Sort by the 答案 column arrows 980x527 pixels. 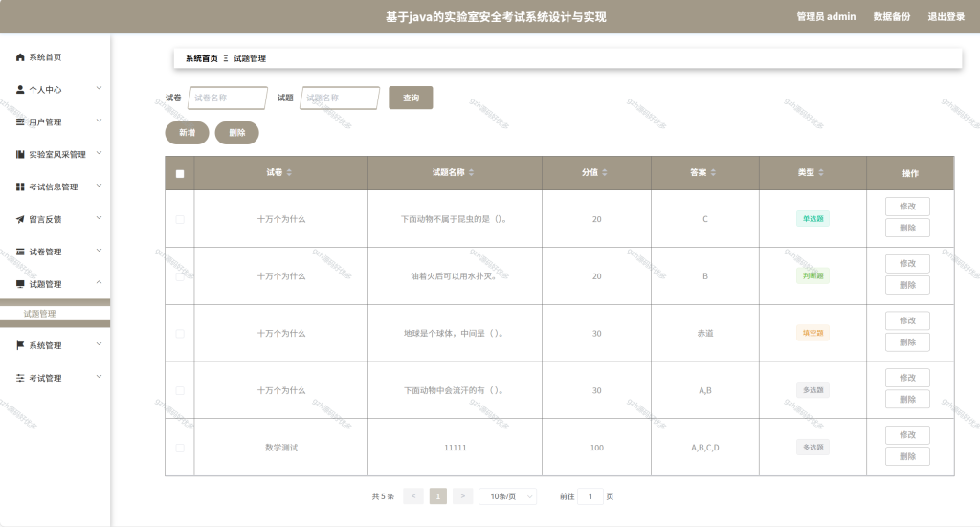[713, 173]
